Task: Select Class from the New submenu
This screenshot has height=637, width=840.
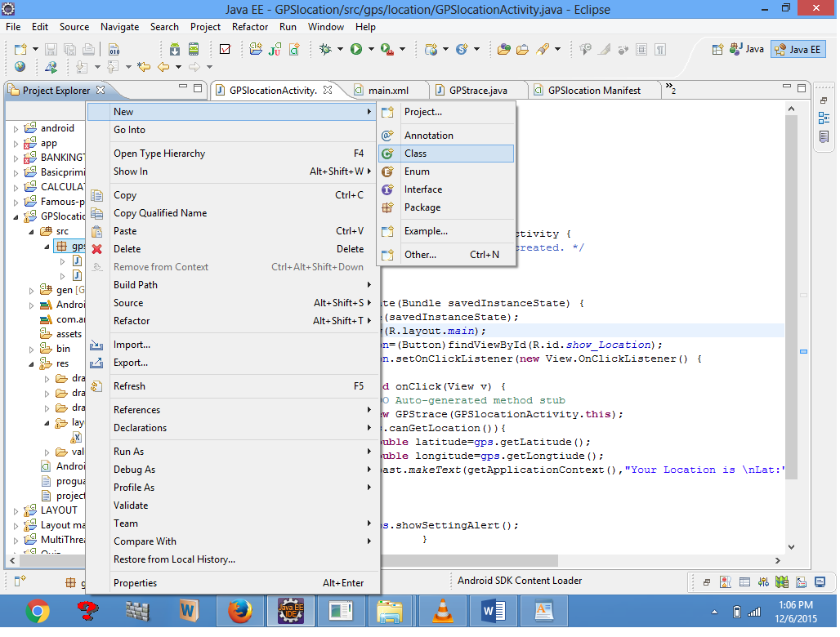Action: pyautogui.click(x=415, y=154)
